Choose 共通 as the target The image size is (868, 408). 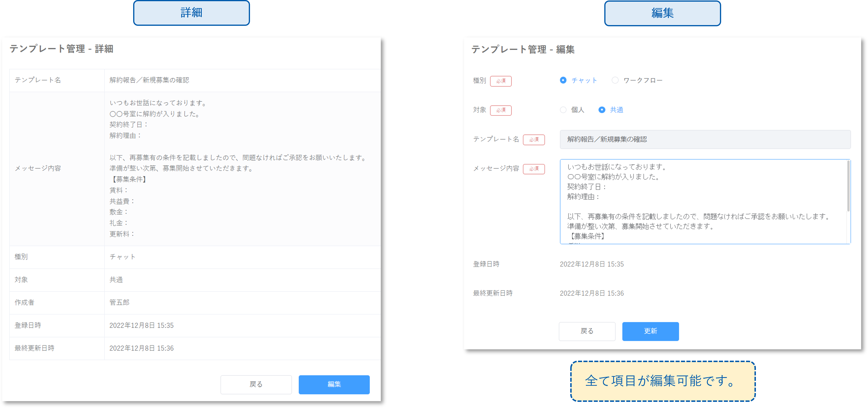point(602,110)
